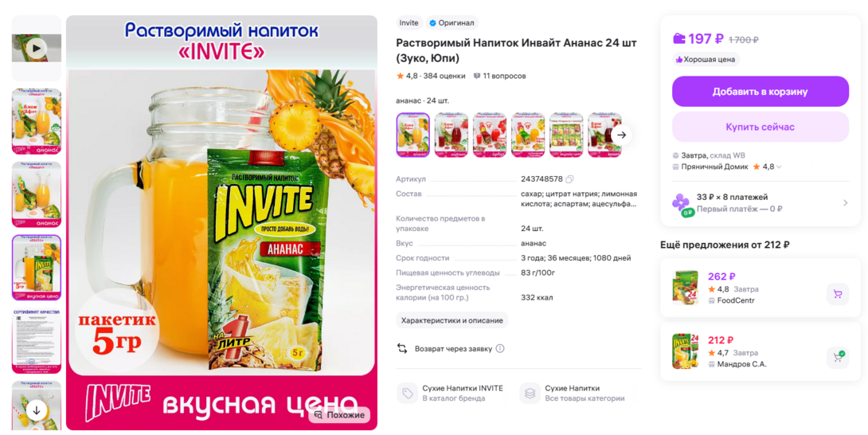Expand seller Пряничный Домик rating chevron
This screenshot has height=435, width=868.
[x=779, y=167]
